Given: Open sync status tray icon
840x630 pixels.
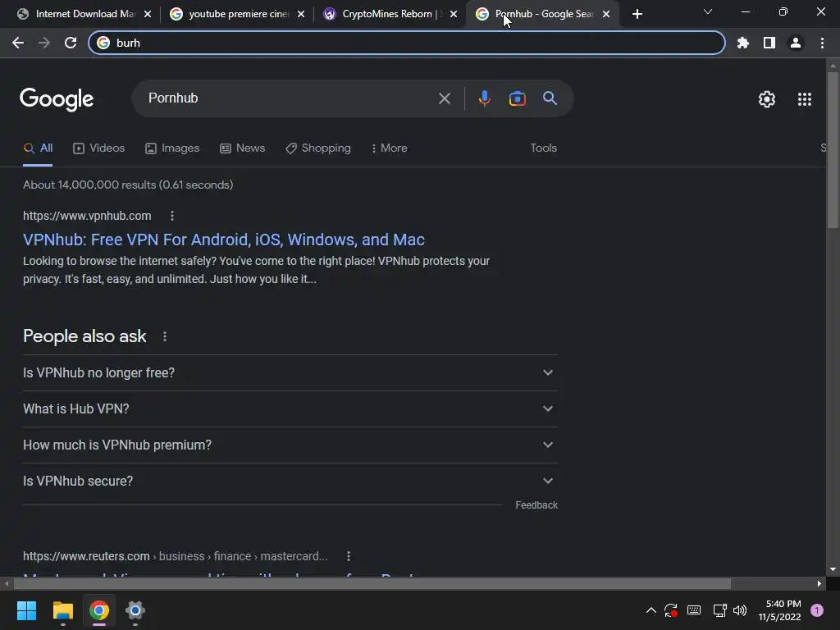Looking at the screenshot, I should point(671,610).
